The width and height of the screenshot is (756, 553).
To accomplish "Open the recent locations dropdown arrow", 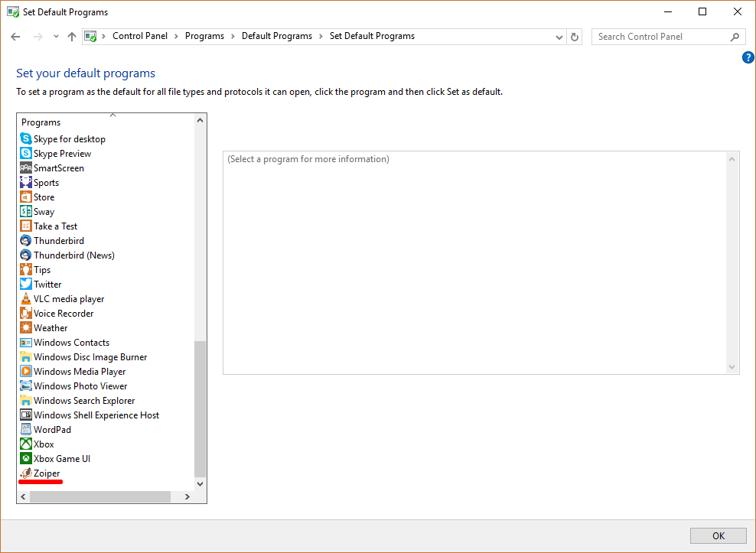I will click(x=56, y=37).
